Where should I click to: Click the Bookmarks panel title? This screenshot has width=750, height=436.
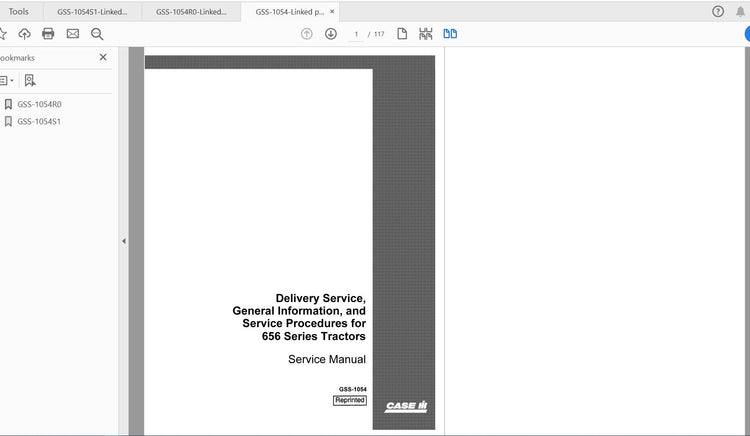click(17, 58)
